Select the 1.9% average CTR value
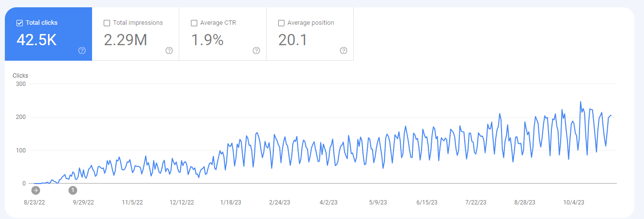 [207, 40]
